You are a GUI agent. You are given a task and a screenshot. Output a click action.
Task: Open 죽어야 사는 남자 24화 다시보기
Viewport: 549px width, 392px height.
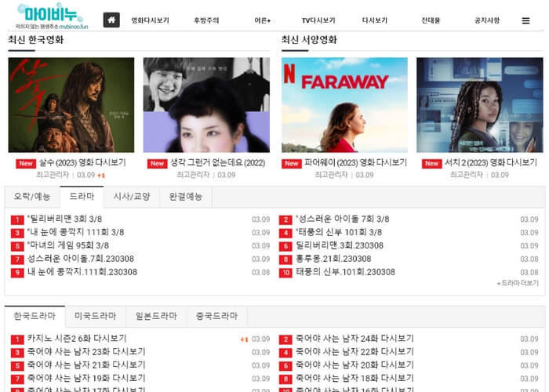[x=354, y=339]
